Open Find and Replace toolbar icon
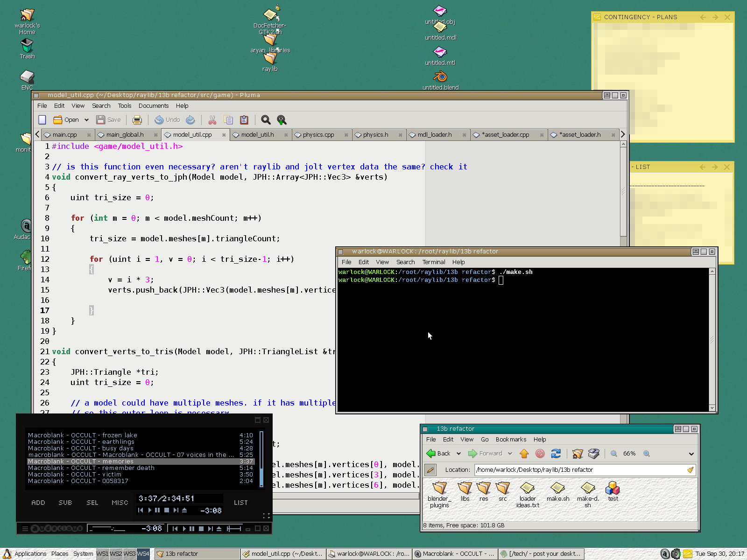 click(282, 120)
